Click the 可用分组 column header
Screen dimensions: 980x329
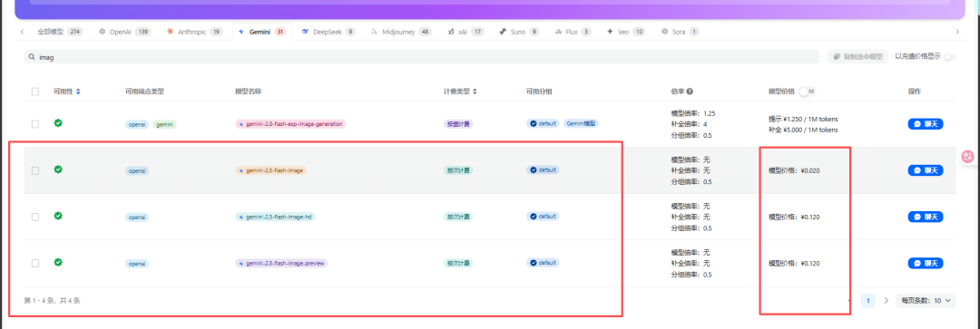click(x=539, y=92)
